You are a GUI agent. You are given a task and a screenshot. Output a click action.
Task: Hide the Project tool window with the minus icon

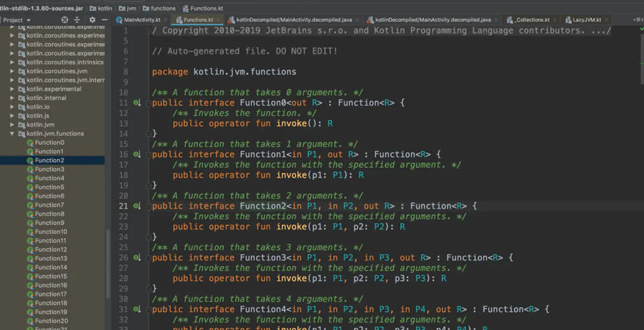(103, 20)
